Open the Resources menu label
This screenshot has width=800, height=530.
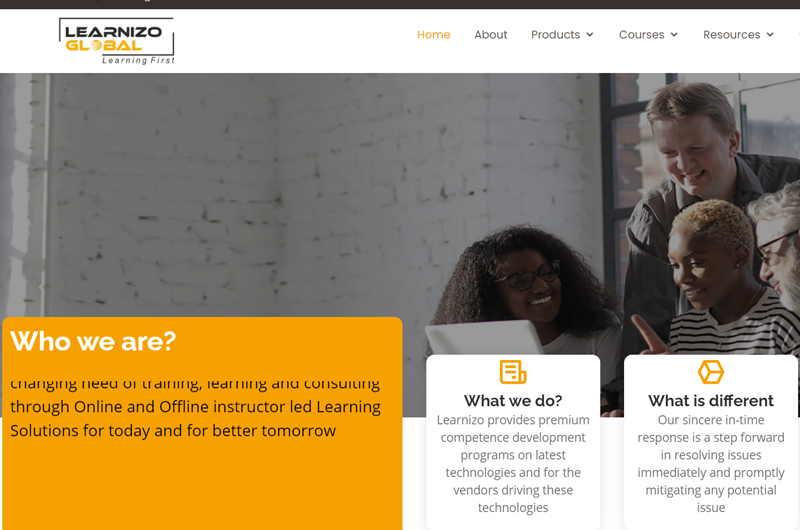click(732, 35)
